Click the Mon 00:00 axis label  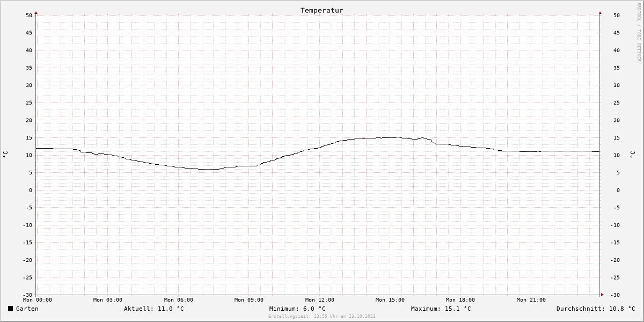click(38, 300)
